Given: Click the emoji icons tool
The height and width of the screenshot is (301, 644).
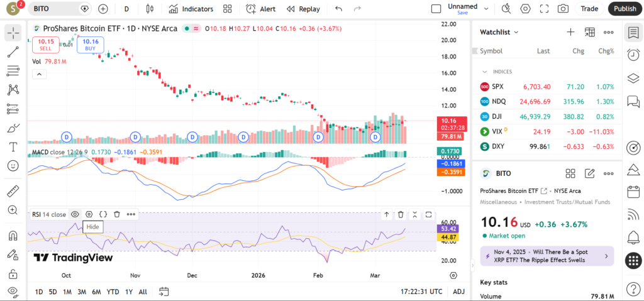Looking at the screenshot, I should [13, 166].
